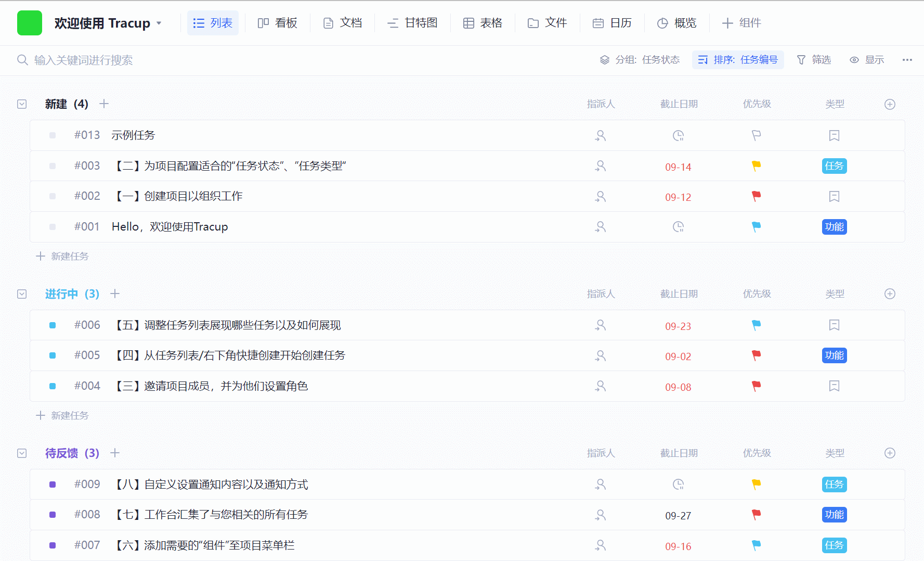Collapse the 新建 task group
924x561 pixels.
(x=22, y=104)
